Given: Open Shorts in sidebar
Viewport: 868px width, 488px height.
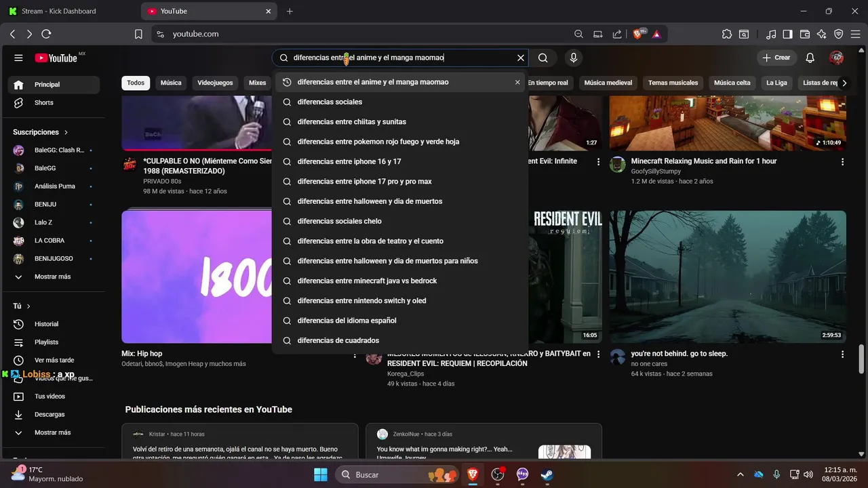Looking at the screenshot, I should click(54, 102).
